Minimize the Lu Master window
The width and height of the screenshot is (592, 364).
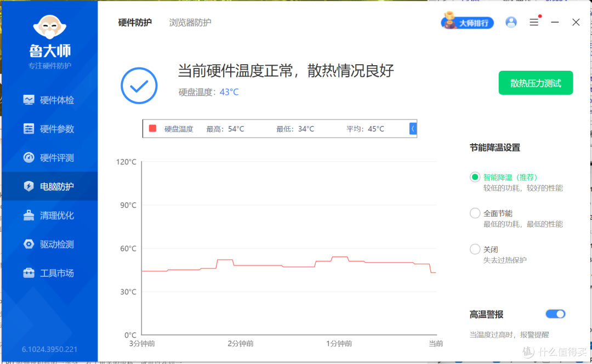point(555,22)
